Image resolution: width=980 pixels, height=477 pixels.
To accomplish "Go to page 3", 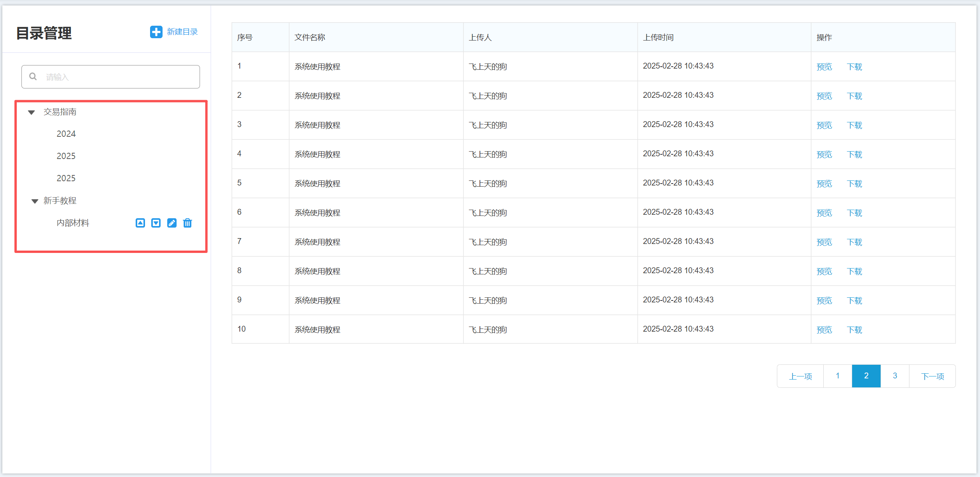I will pos(895,376).
